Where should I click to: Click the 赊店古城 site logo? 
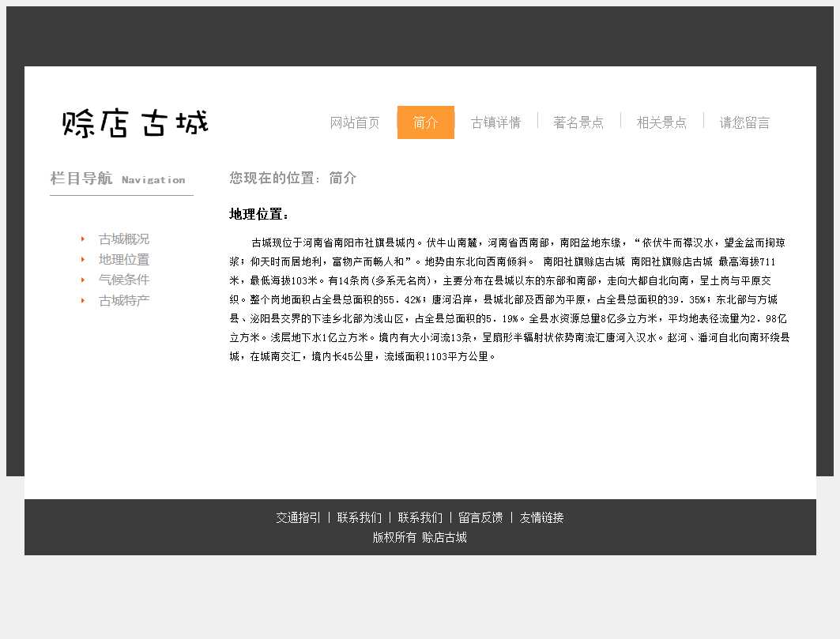pyautogui.click(x=135, y=123)
